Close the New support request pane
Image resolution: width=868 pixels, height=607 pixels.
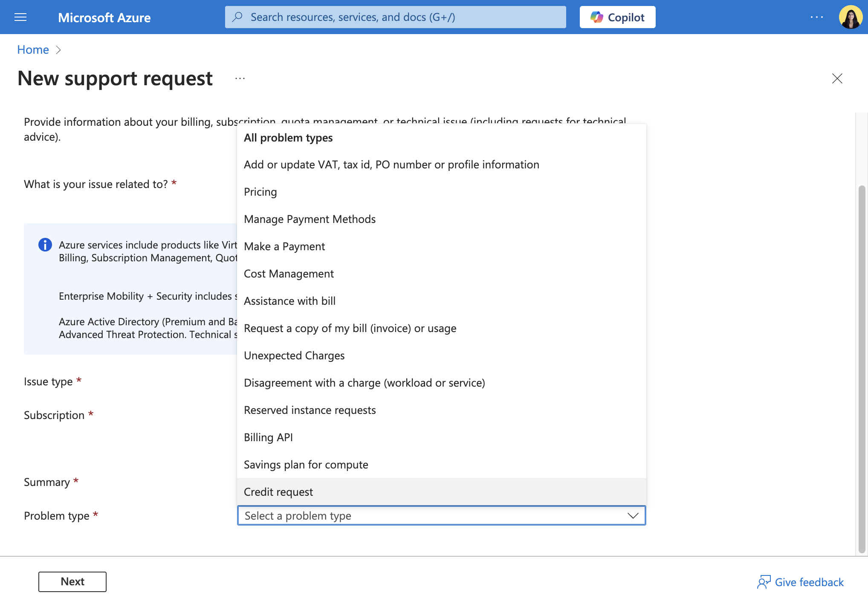(837, 78)
